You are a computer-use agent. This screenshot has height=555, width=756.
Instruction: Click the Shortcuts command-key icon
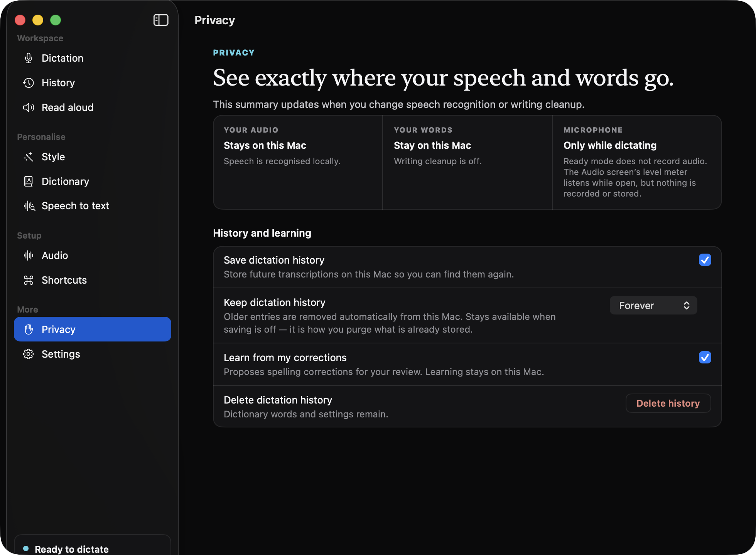point(29,280)
